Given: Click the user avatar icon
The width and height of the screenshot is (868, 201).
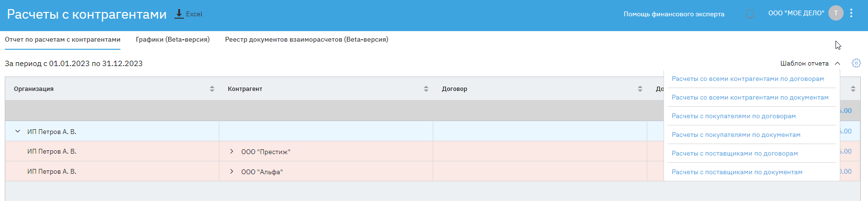Looking at the screenshot, I should (x=836, y=13).
